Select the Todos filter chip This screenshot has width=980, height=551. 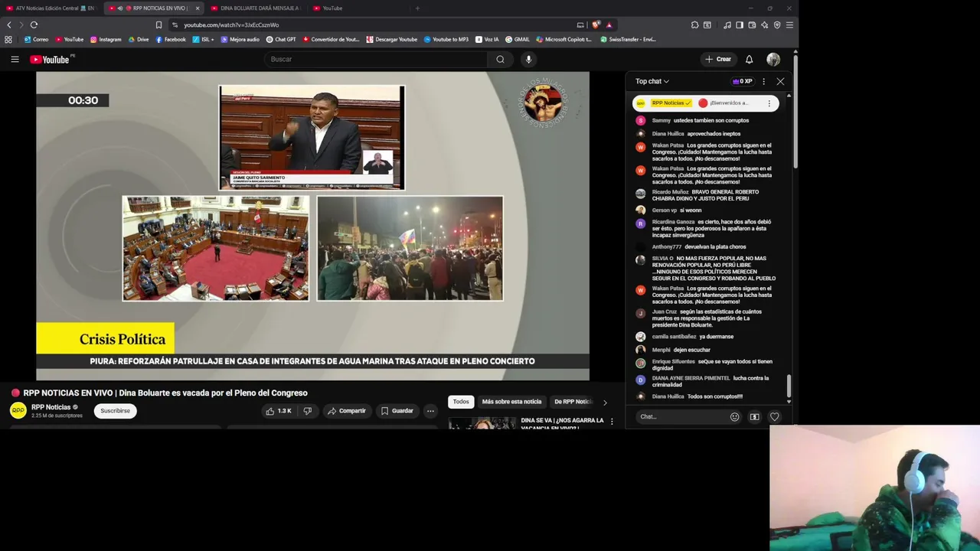pos(461,402)
